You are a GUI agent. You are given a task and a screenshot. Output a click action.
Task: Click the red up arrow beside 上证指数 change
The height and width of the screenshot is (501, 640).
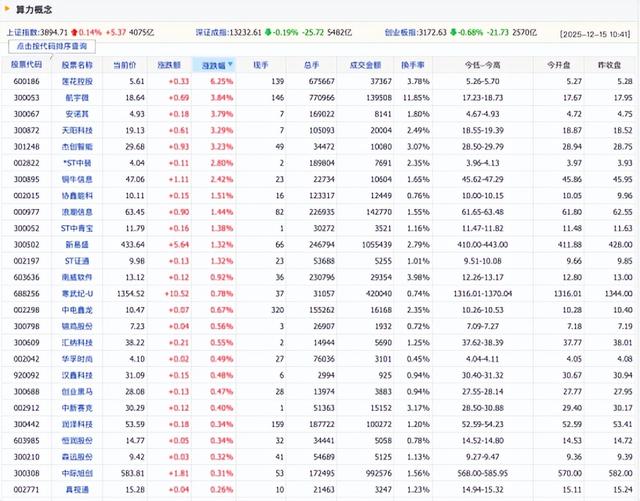click(74, 32)
